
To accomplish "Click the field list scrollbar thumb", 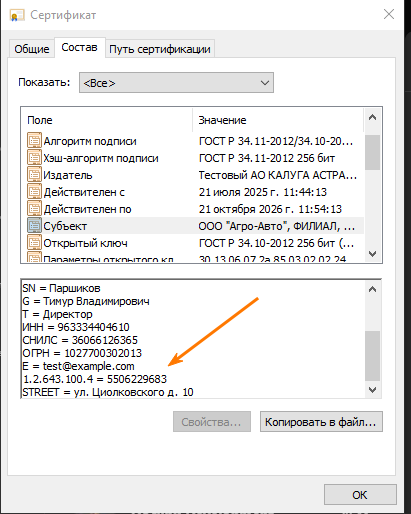I will (372, 152).
